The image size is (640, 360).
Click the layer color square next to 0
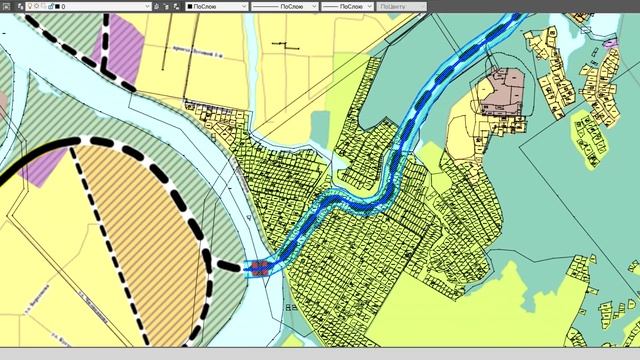[x=57, y=7]
